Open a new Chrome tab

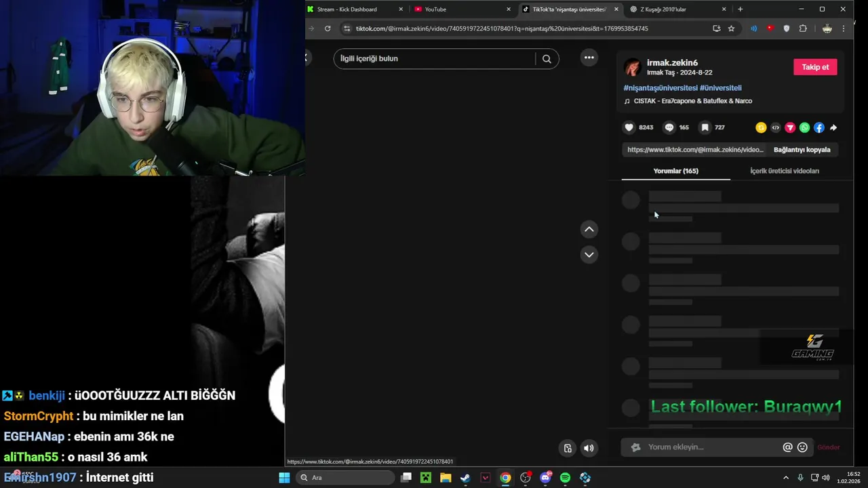740,9
